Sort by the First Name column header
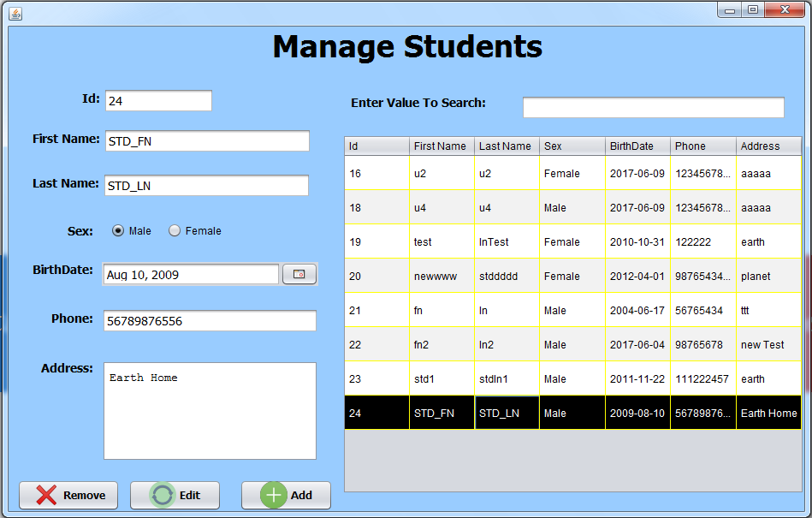 pyautogui.click(x=441, y=146)
